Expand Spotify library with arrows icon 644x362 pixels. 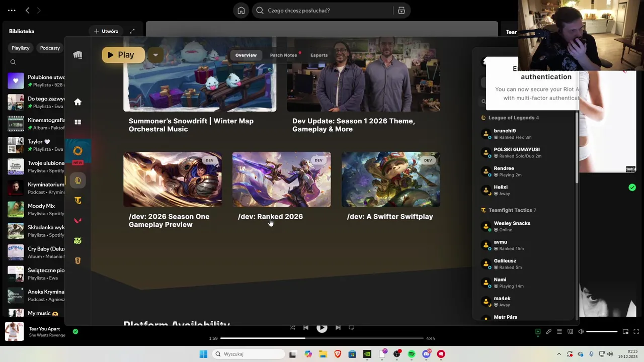coord(132,31)
